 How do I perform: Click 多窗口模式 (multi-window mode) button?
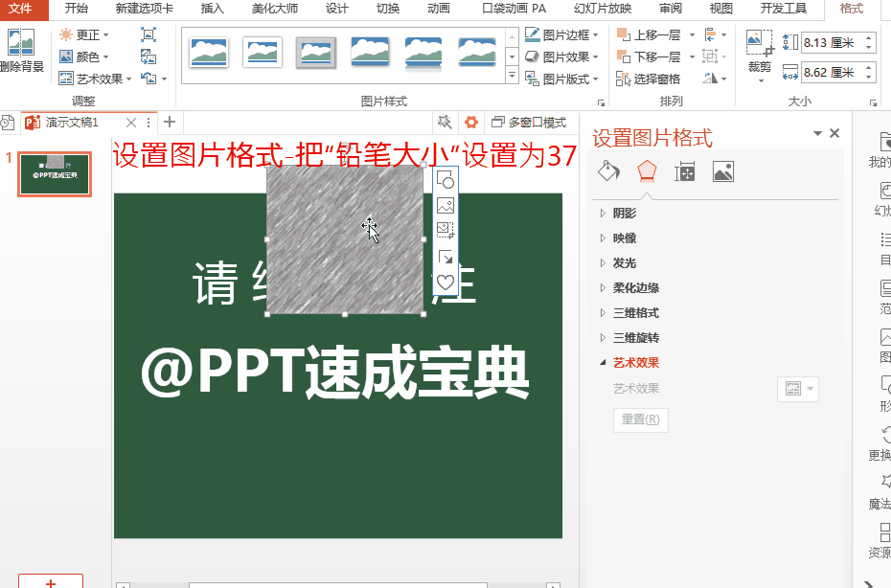tap(529, 123)
